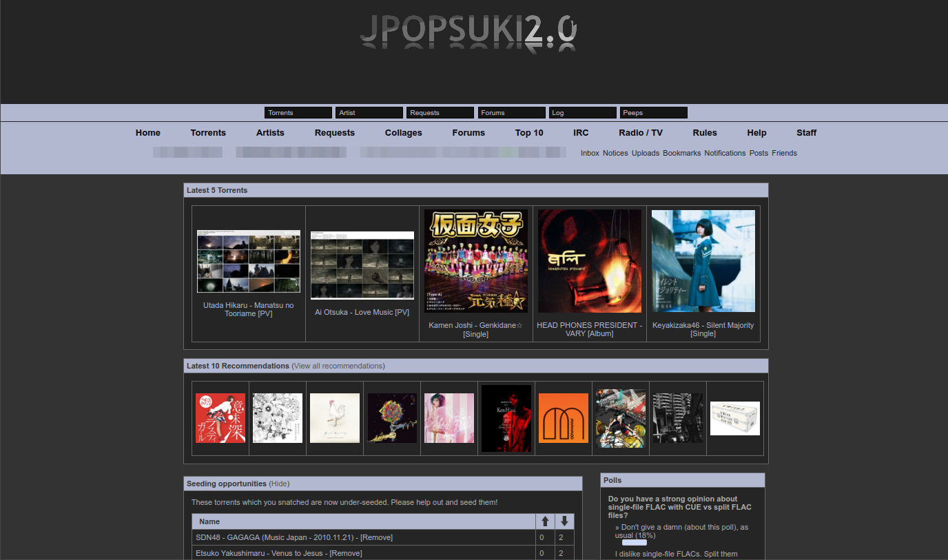The width and height of the screenshot is (948, 560).
Task: Click the up arrow seeders column header
Action: (x=545, y=521)
